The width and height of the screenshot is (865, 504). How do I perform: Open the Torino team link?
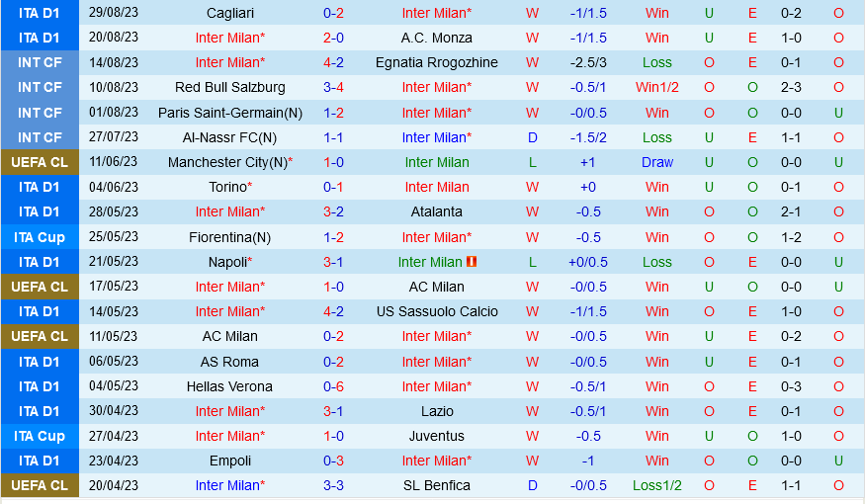(226, 187)
